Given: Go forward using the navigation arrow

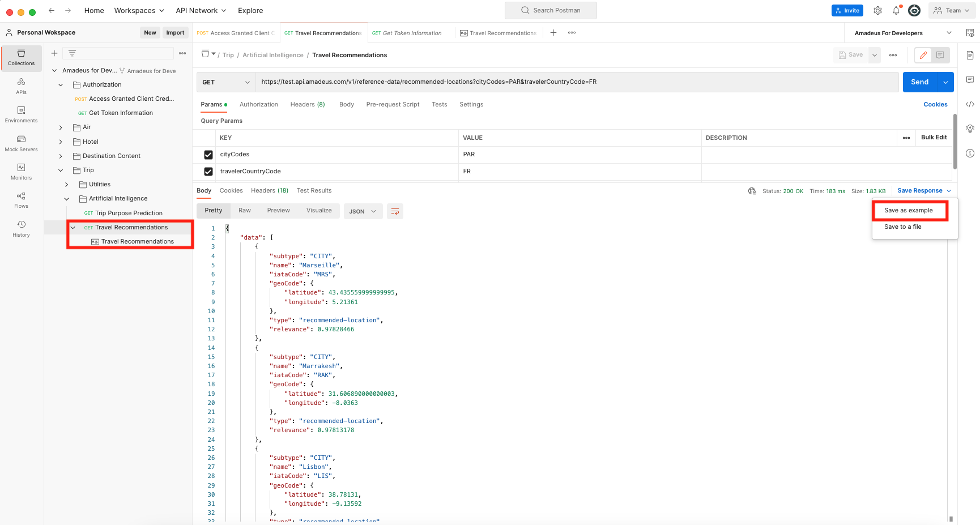Looking at the screenshot, I should point(68,11).
